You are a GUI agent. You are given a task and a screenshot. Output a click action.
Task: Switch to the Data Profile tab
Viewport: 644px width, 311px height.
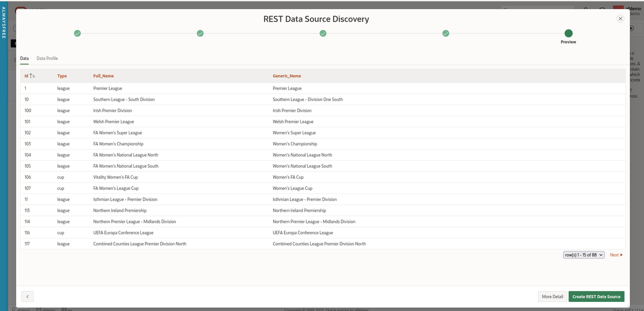[x=47, y=58]
